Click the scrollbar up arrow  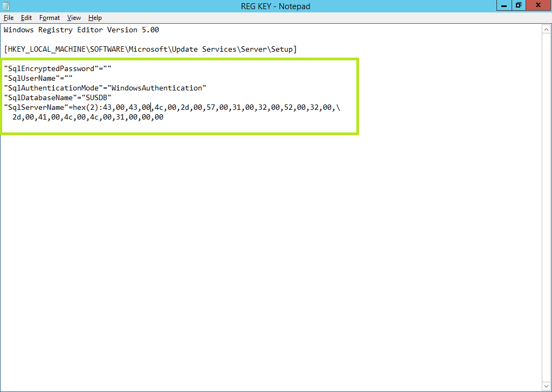point(546,30)
